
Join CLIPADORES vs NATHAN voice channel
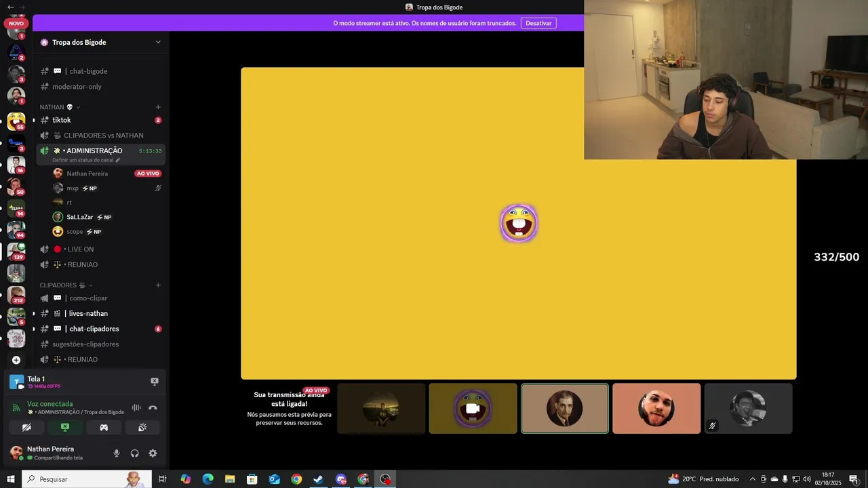pos(100,136)
